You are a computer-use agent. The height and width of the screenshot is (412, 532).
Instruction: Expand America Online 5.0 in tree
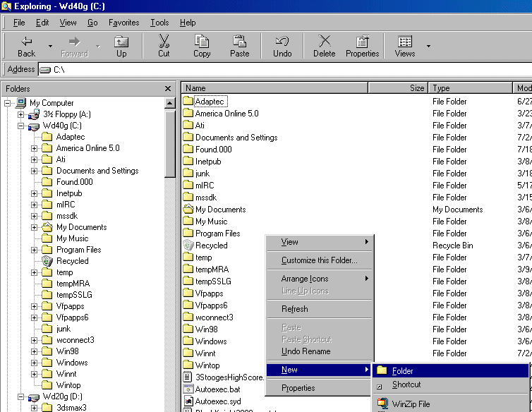(34, 148)
